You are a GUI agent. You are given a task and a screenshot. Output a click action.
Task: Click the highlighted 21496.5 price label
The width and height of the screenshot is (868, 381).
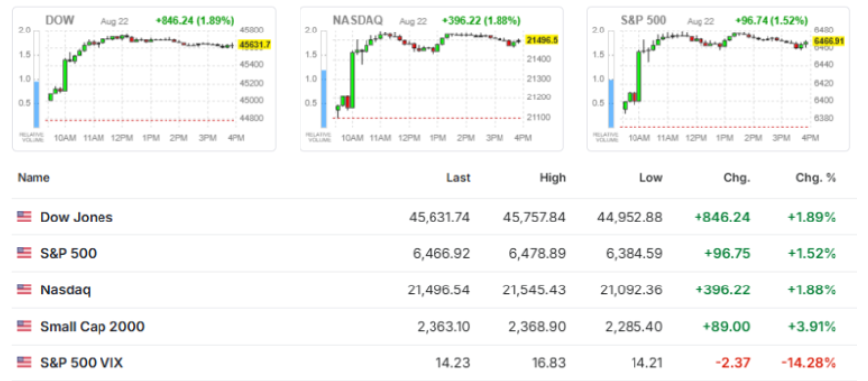point(542,40)
